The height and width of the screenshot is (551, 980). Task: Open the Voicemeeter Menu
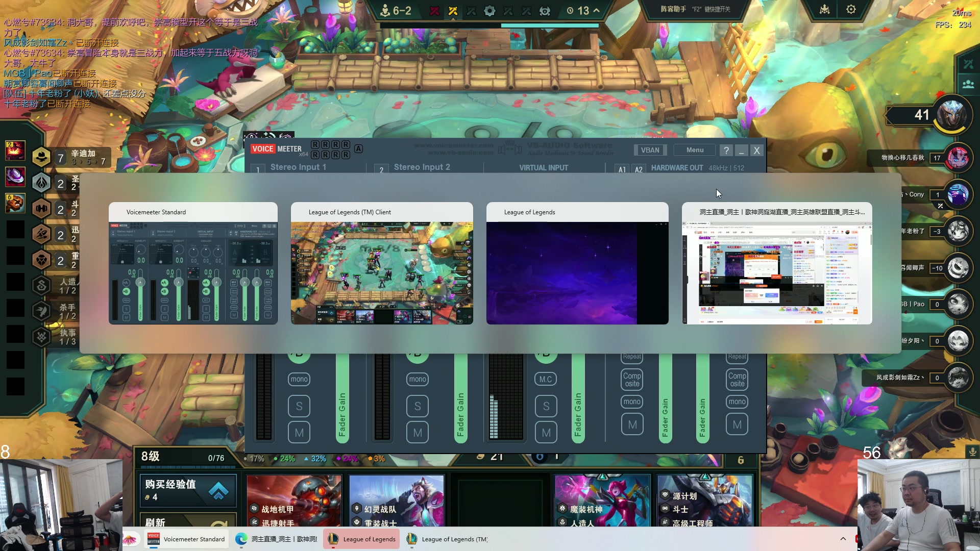(x=695, y=150)
